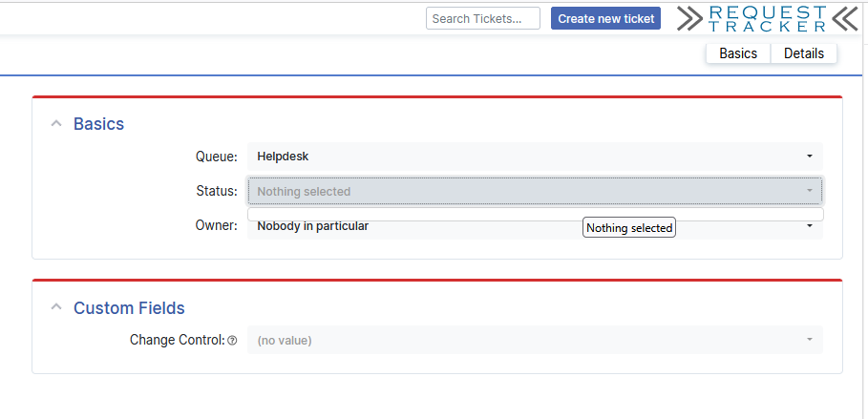Click the Queue field label
This screenshot has height=419, width=868.
216,157
